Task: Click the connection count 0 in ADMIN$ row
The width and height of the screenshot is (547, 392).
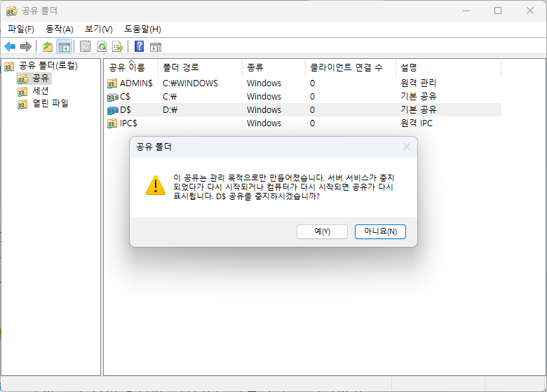Action: [312, 83]
